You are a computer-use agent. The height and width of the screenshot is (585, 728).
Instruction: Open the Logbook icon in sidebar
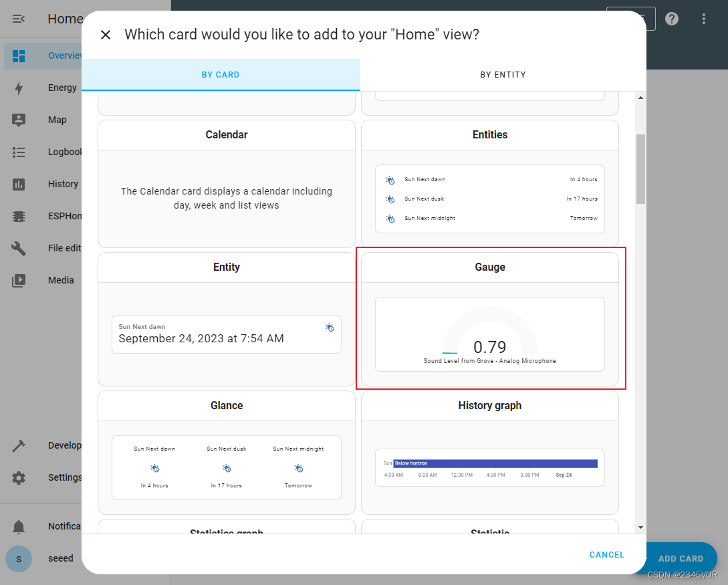(x=19, y=152)
